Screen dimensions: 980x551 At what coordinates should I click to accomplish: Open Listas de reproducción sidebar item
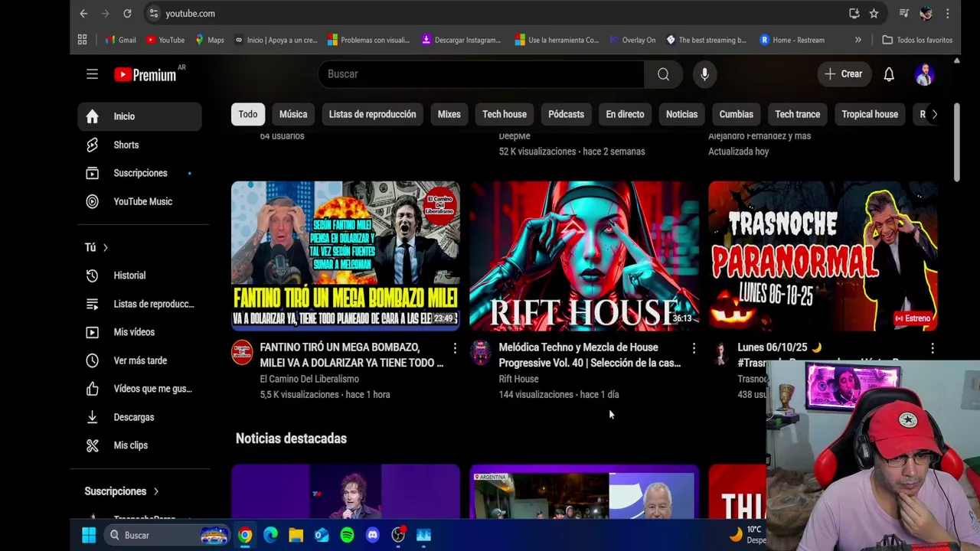pyautogui.click(x=139, y=304)
